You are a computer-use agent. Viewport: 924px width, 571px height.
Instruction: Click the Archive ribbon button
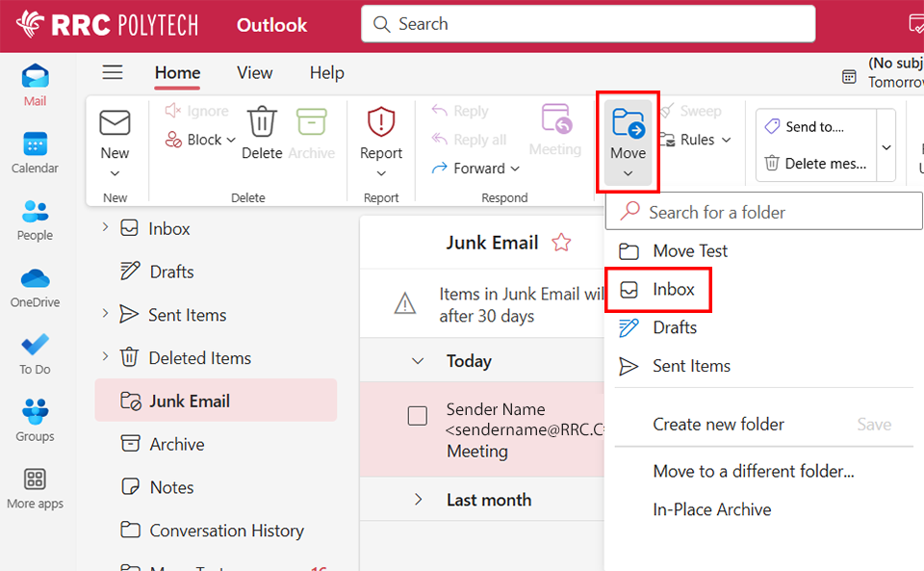pos(311,133)
